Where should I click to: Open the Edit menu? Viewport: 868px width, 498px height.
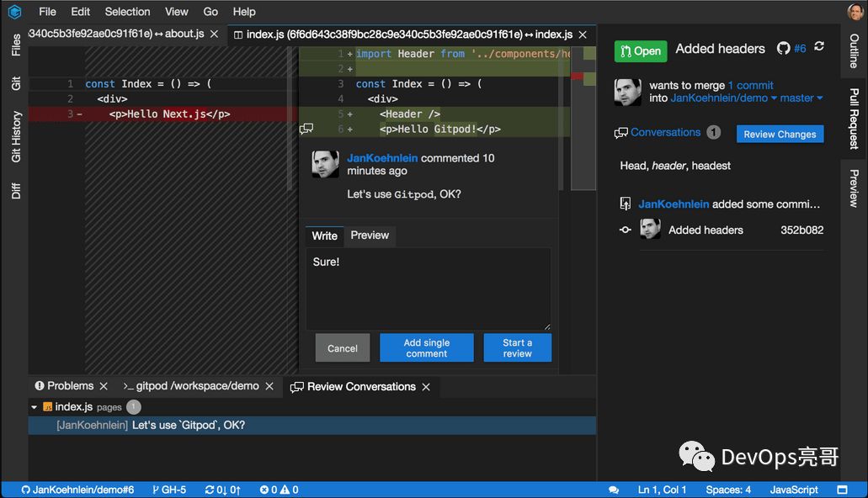80,12
